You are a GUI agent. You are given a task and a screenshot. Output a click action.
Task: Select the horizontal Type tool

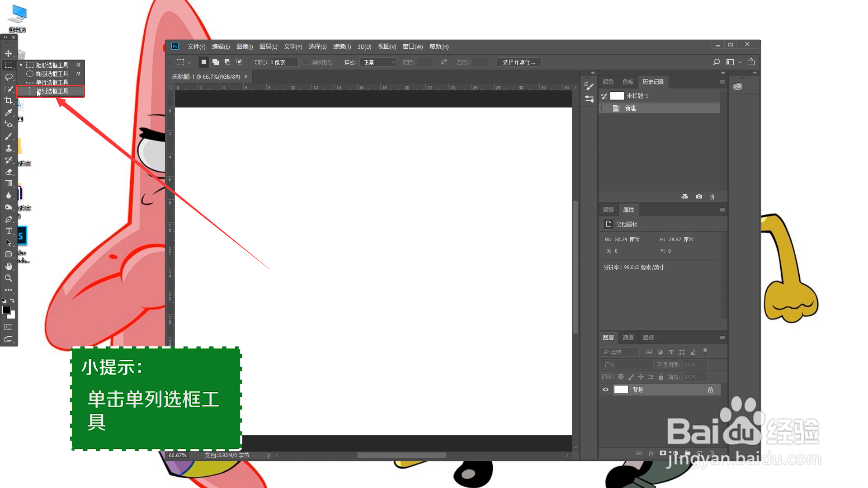(8, 231)
